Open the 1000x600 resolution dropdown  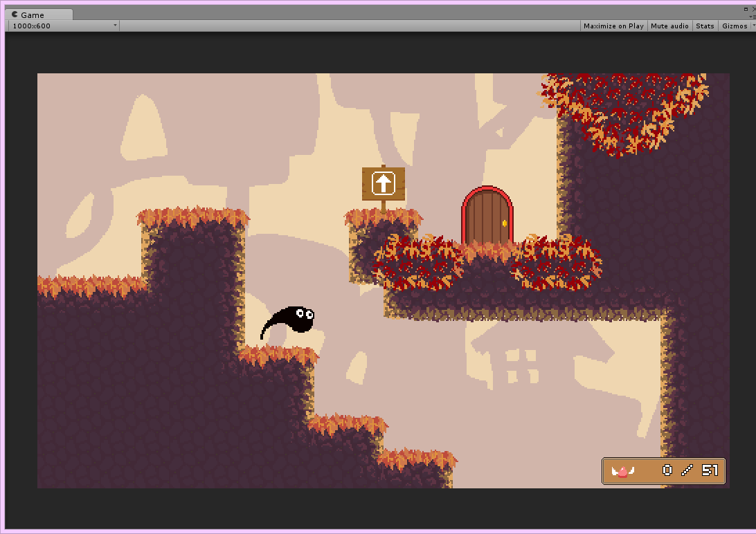point(64,26)
